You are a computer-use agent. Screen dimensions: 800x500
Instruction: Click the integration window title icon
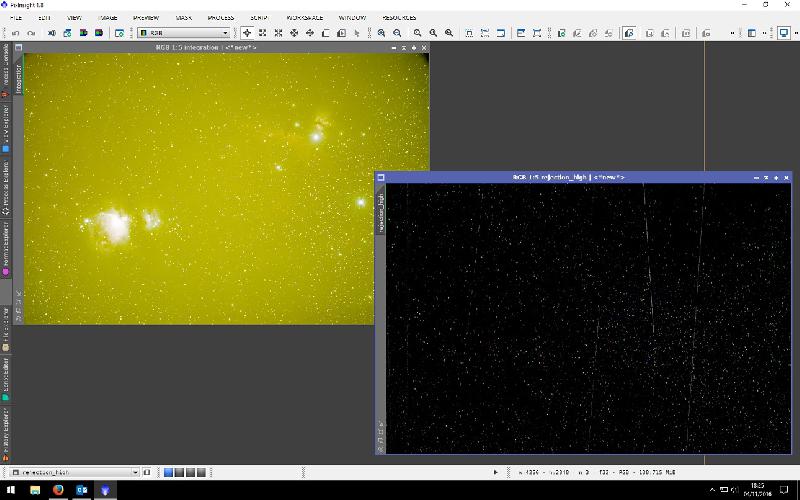pyautogui.click(x=18, y=47)
